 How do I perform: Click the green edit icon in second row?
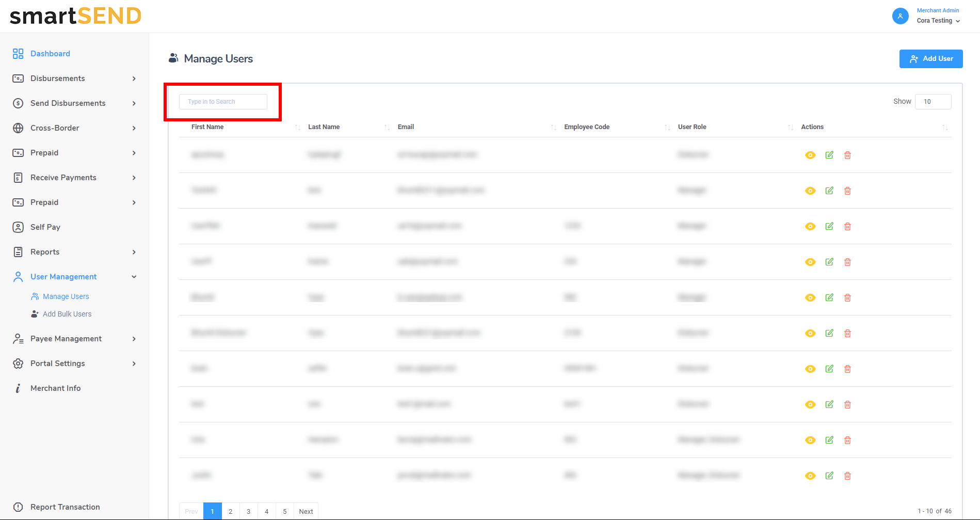pyautogui.click(x=829, y=191)
